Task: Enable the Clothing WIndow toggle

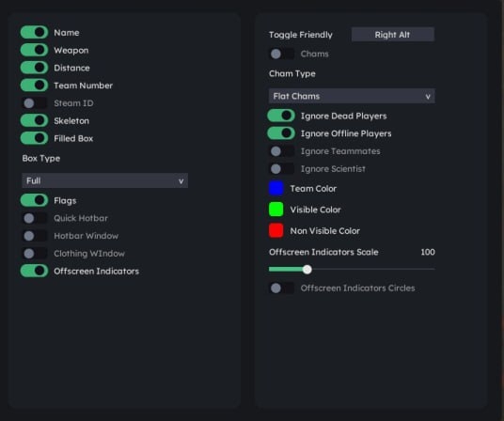Action: (34, 254)
